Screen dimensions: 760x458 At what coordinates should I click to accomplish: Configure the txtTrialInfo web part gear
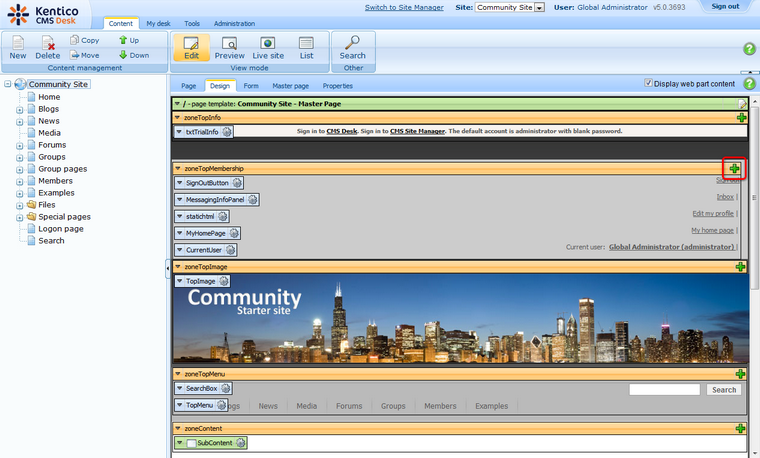(226, 132)
